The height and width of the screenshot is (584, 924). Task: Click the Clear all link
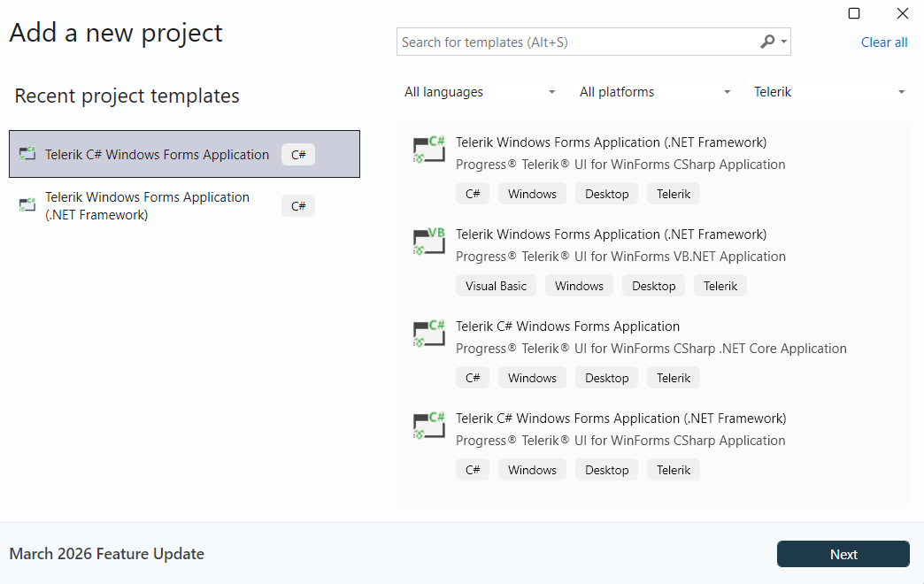click(x=883, y=42)
